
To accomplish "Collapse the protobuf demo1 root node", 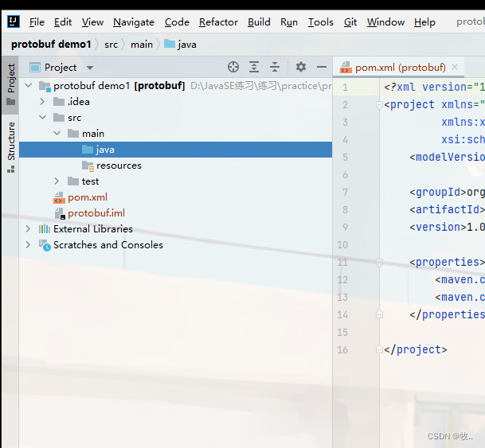I will [29, 86].
